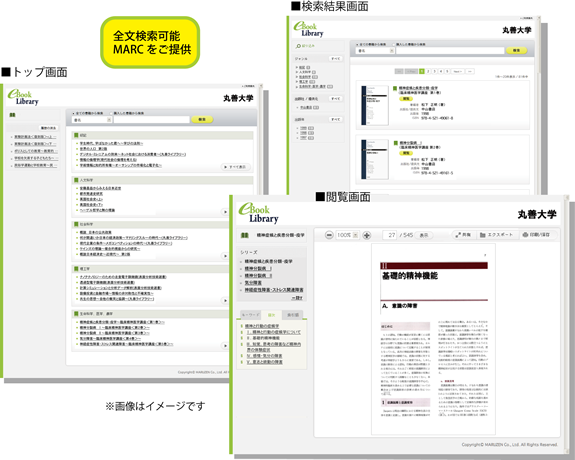The image size is (575, 460).
Task: Click the zoom out minus icon in viewer
Action: coord(329,235)
